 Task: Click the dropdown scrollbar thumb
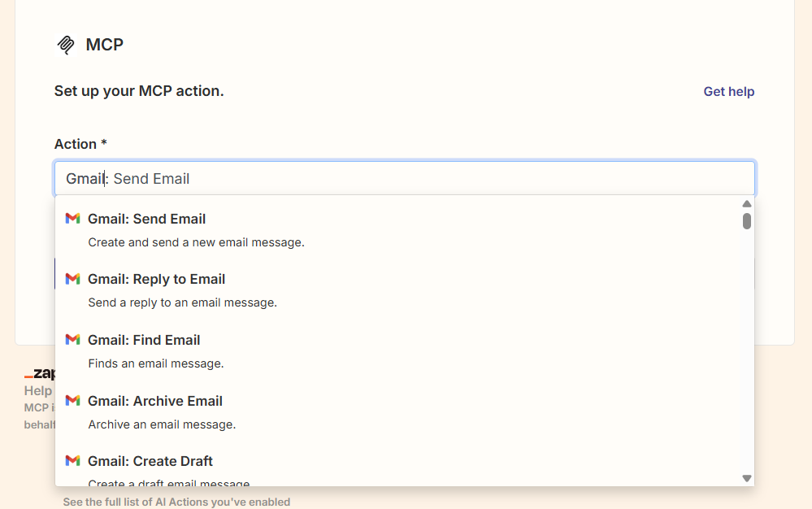(747, 221)
